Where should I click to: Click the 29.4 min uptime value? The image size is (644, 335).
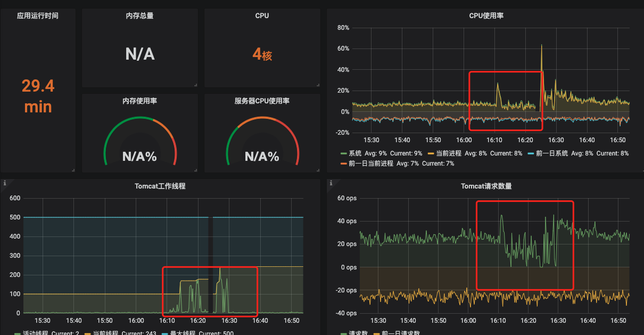coord(38,96)
